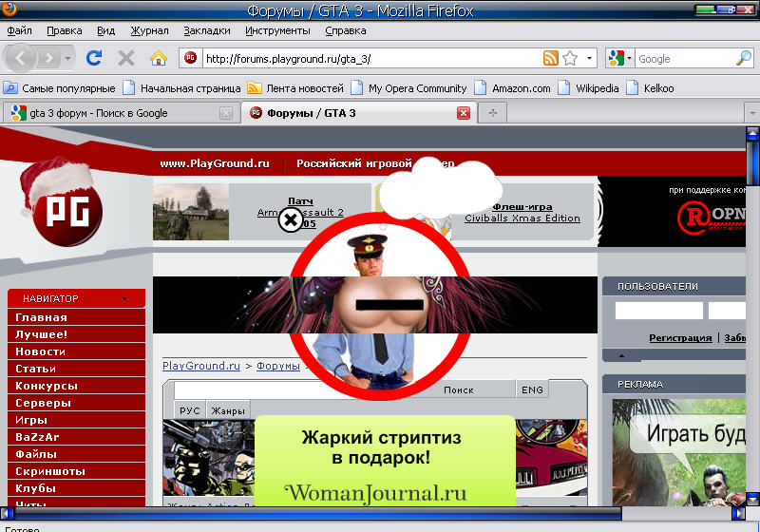Open Игры in the navigator
Viewport: 760px width, 532px height.
click(x=77, y=420)
